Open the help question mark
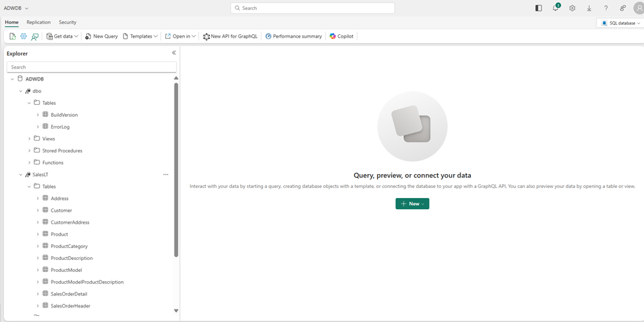 point(606,8)
